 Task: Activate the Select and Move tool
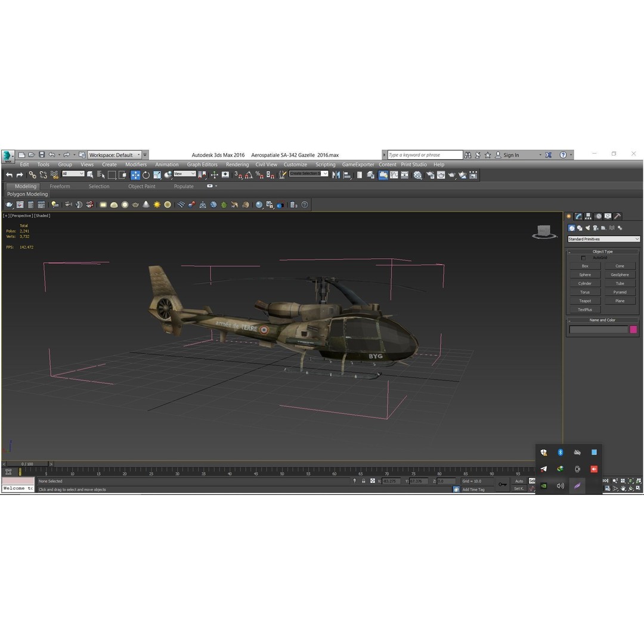(135, 175)
